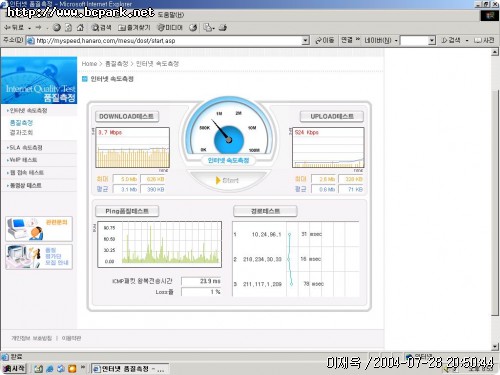The width and height of the screenshot is (500, 375).
Task: Click the Show Desktop quick launch icon
Action: (x=39, y=369)
